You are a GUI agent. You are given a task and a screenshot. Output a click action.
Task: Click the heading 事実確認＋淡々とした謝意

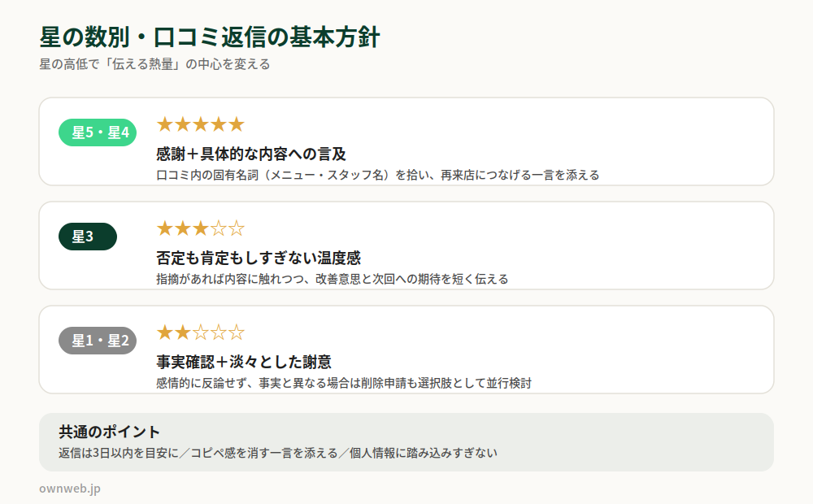(244, 362)
